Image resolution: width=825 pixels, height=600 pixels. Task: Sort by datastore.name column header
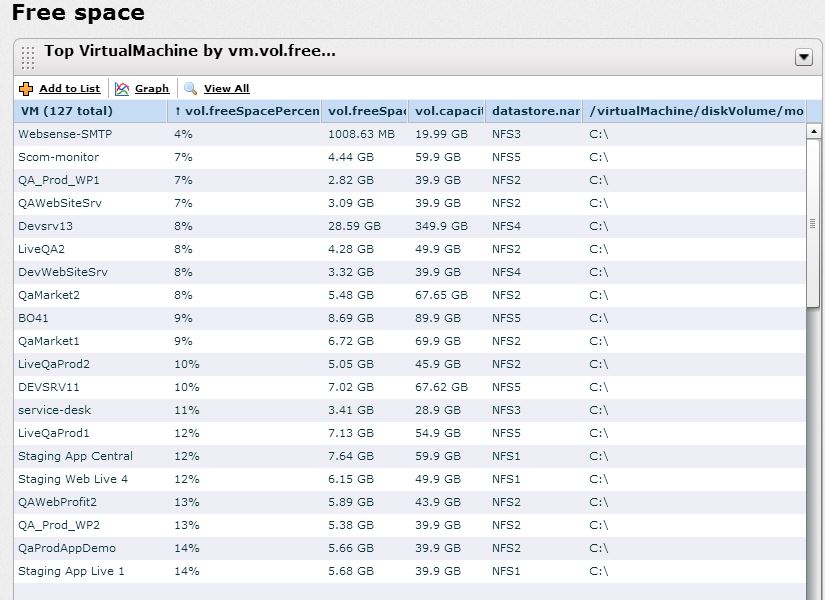coord(534,111)
